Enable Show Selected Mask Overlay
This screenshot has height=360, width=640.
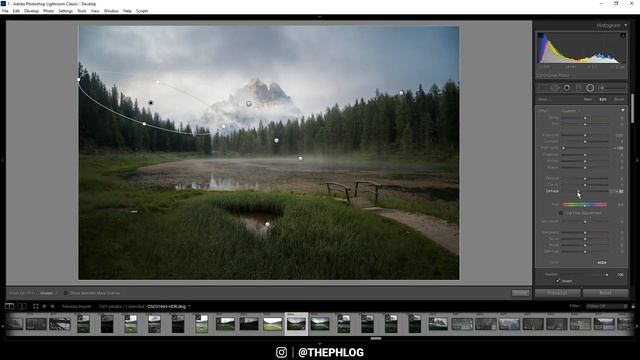click(x=65, y=293)
